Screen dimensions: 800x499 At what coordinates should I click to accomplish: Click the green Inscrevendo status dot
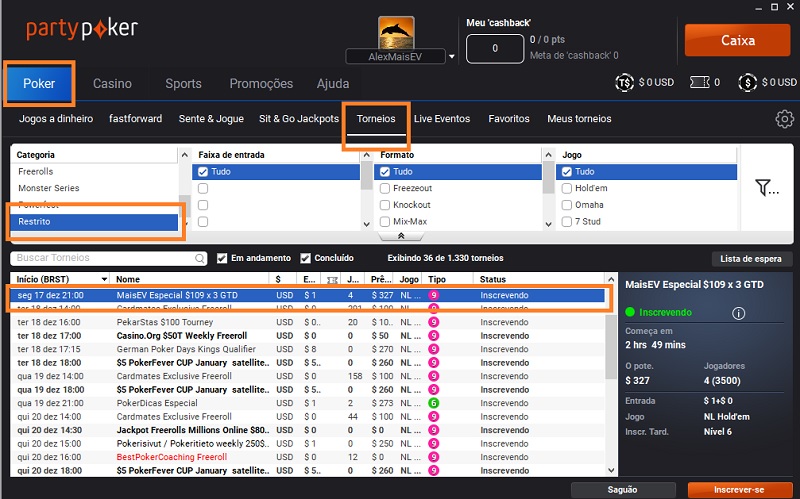click(630, 312)
